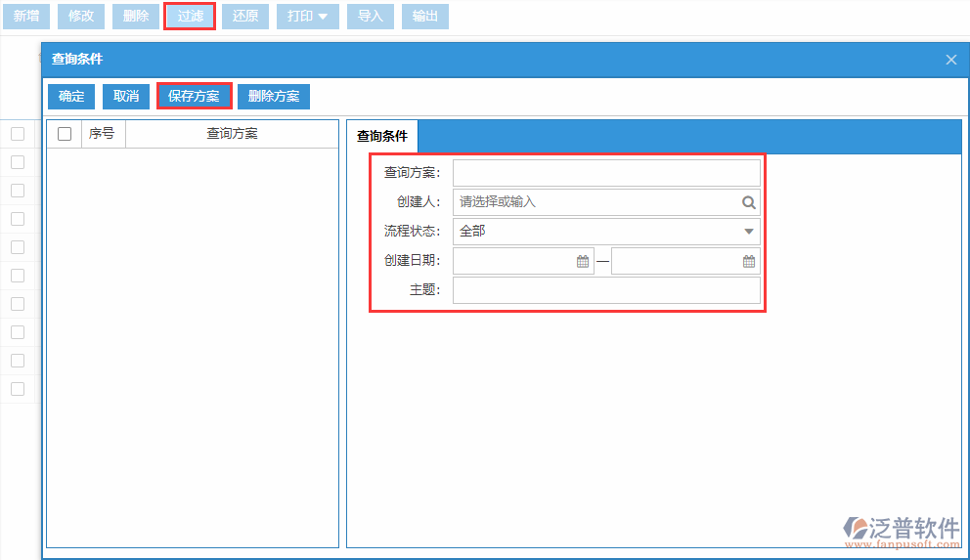Click the 取消 button
The image size is (970, 560).
tap(126, 97)
